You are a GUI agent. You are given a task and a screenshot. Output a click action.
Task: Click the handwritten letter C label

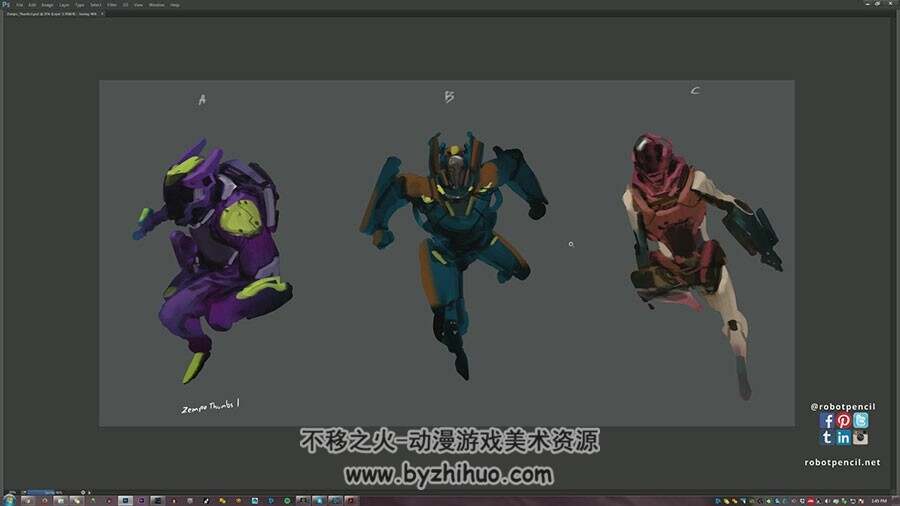tap(695, 91)
